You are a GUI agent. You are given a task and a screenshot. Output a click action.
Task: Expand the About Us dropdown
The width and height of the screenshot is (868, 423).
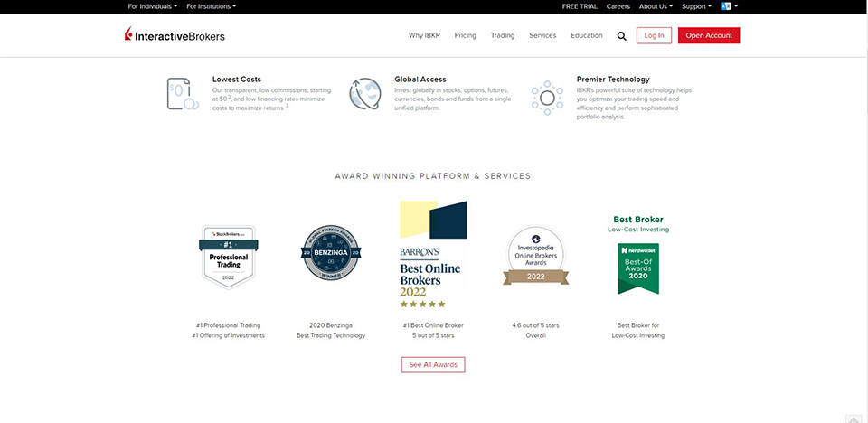(x=656, y=6)
